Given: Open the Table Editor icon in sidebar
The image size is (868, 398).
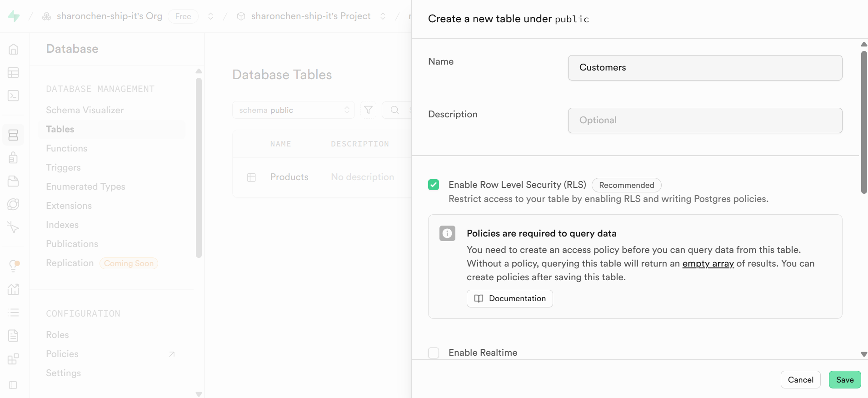Looking at the screenshot, I should 13,73.
